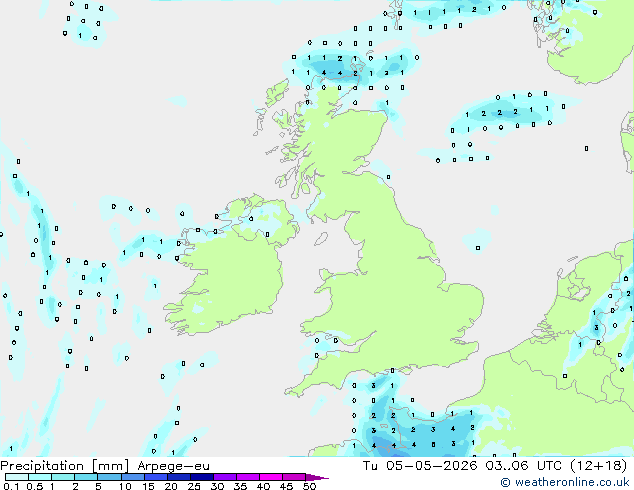Click the date 'Tu 05-05-2026'
This screenshot has height=490, width=634.
pos(420,466)
